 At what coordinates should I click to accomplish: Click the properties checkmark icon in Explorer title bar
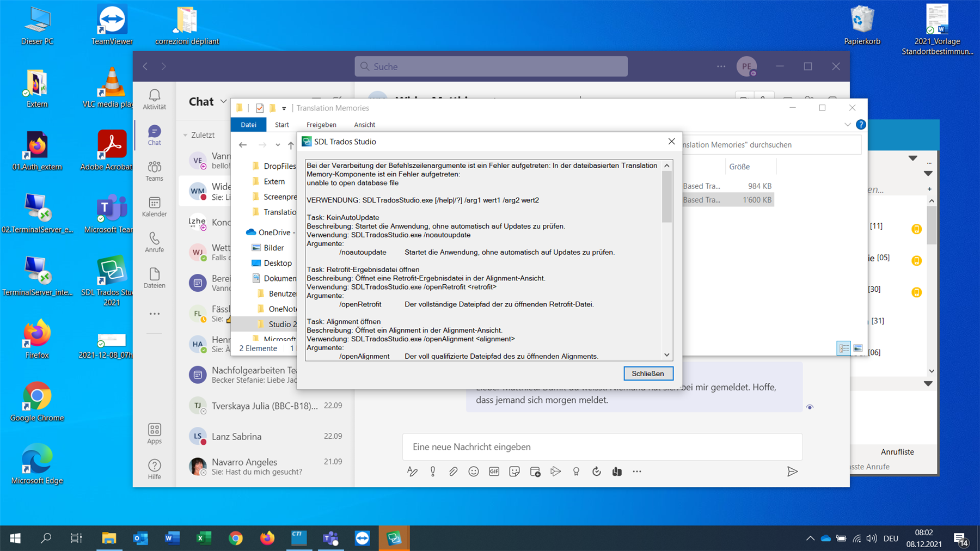point(260,108)
